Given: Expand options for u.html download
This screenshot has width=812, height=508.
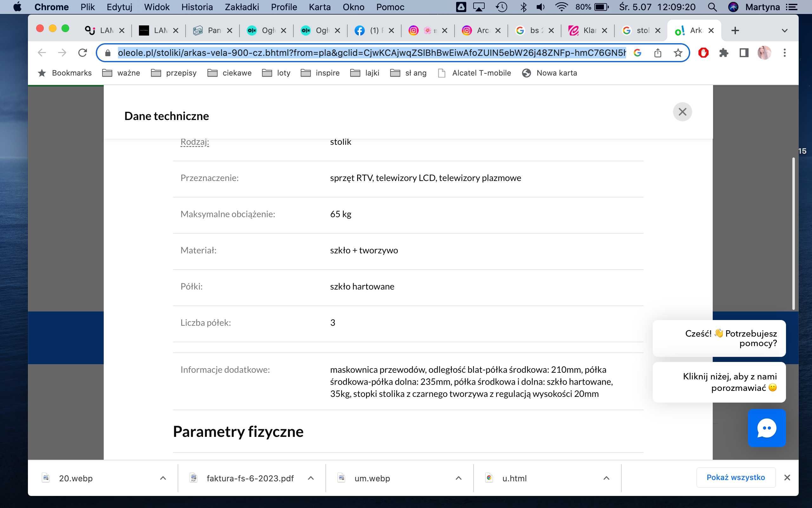Looking at the screenshot, I should [606, 478].
